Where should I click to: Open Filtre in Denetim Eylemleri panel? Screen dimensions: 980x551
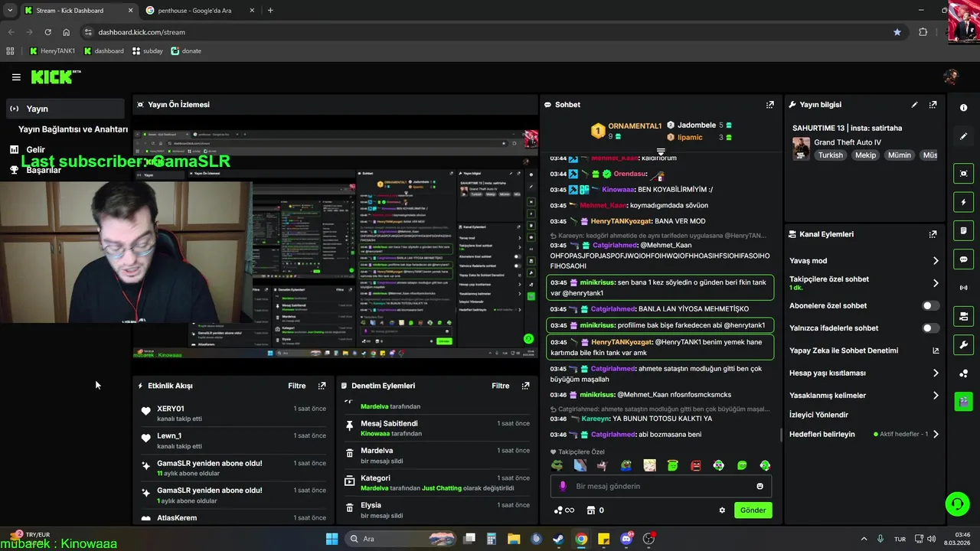[501, 386]
